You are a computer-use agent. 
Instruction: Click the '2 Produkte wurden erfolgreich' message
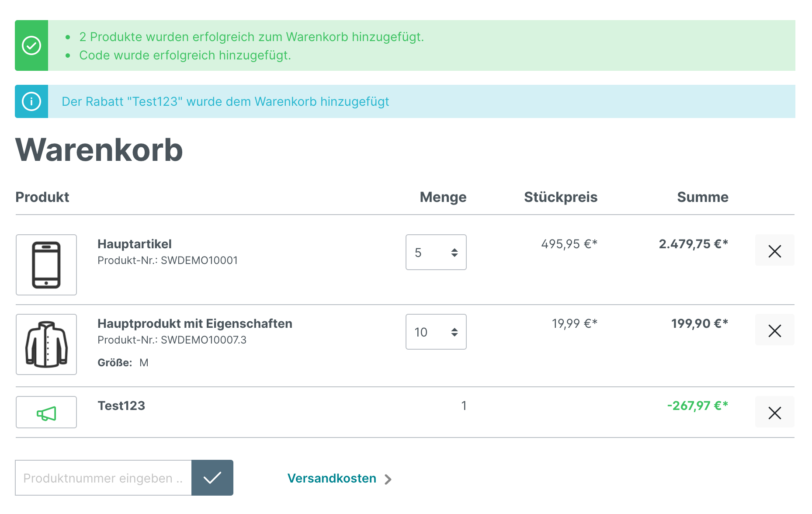coord(251,37)
